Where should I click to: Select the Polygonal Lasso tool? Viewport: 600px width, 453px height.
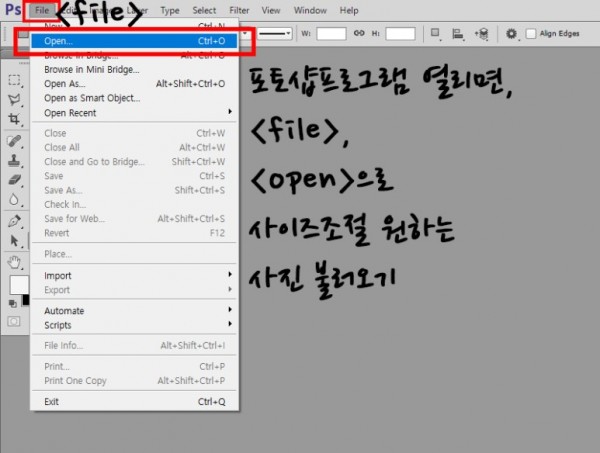14,99
